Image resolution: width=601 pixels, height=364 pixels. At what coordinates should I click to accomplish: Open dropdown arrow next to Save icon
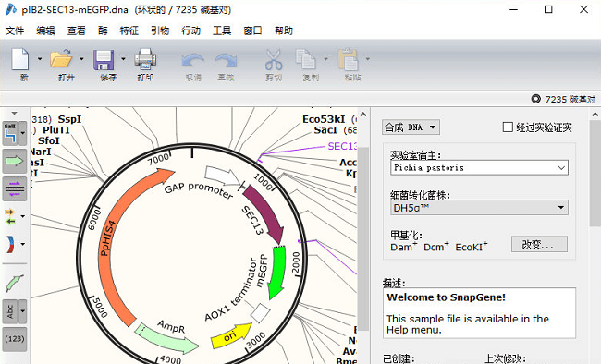(123, 59)
